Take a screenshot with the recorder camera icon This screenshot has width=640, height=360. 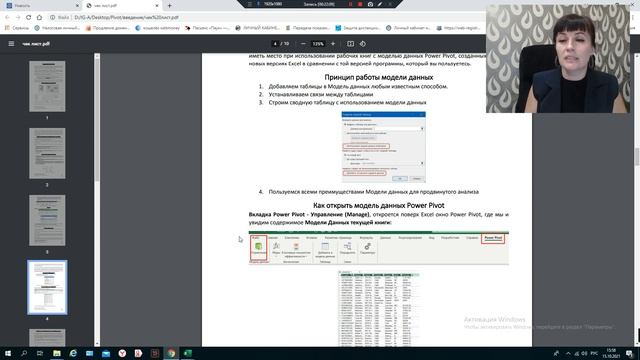tap(370, 4)
